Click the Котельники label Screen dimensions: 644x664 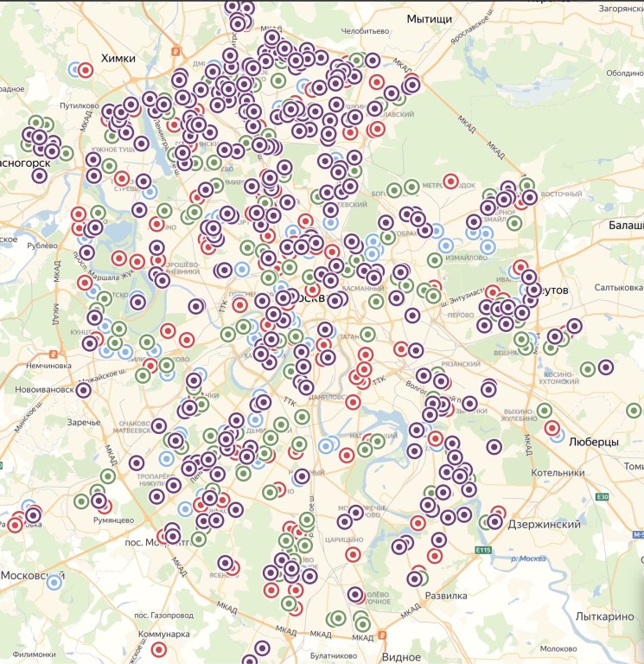pyautogui.click(x=558, y=473)
